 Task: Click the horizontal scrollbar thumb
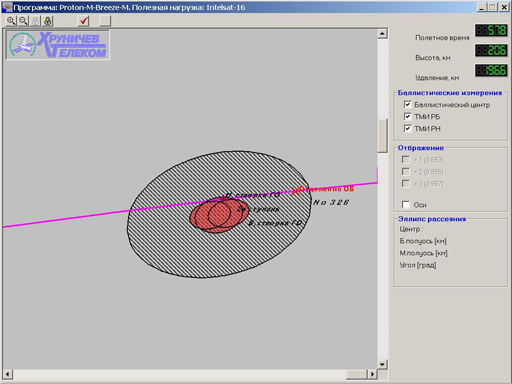(357, 374)
